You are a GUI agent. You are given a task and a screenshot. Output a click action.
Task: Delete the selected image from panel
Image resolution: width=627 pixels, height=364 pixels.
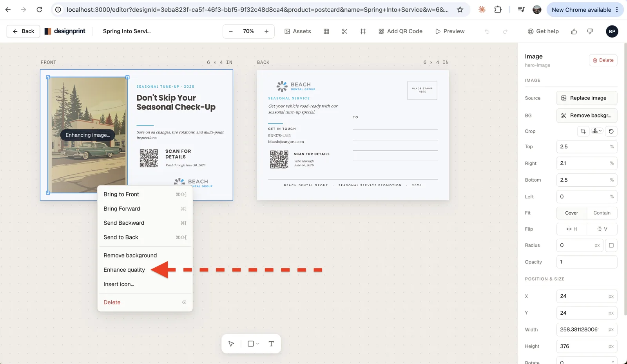click(x=603, y=60)
